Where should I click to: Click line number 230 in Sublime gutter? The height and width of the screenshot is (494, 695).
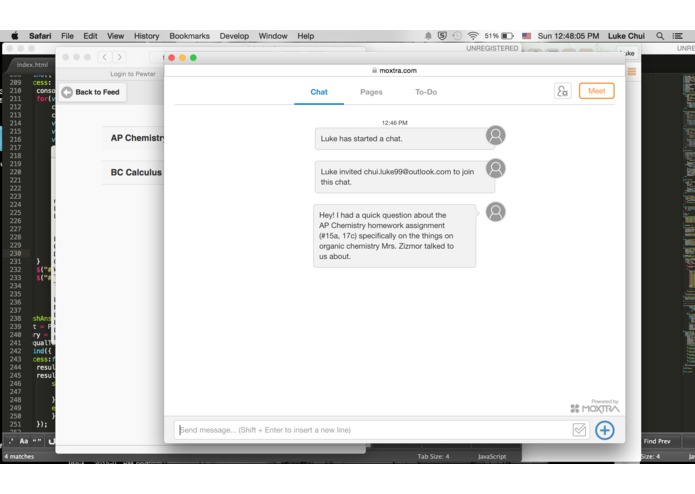[15, 253]
